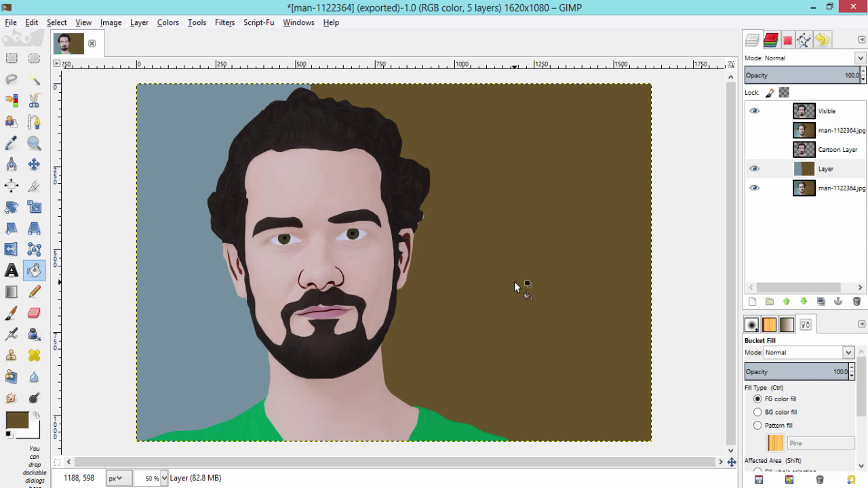This screenshot has height=488, width=868.
Task: Create a new layer with the new-layer icon
Action: pos(753,301)
